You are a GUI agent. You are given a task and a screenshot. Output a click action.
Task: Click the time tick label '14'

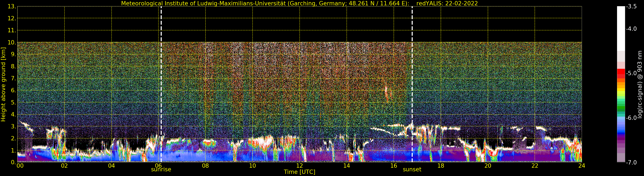(347, 166)
